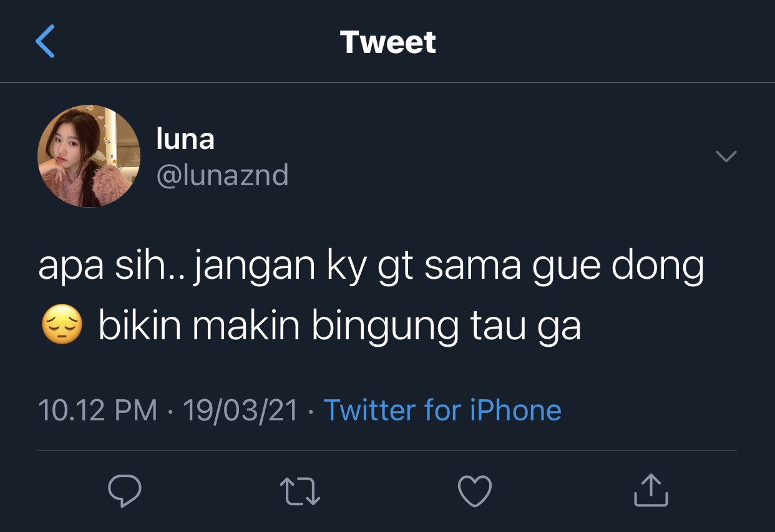Open the @lunaznd handle
Viewport: 775px width, 532px height.
click(222, 175)
